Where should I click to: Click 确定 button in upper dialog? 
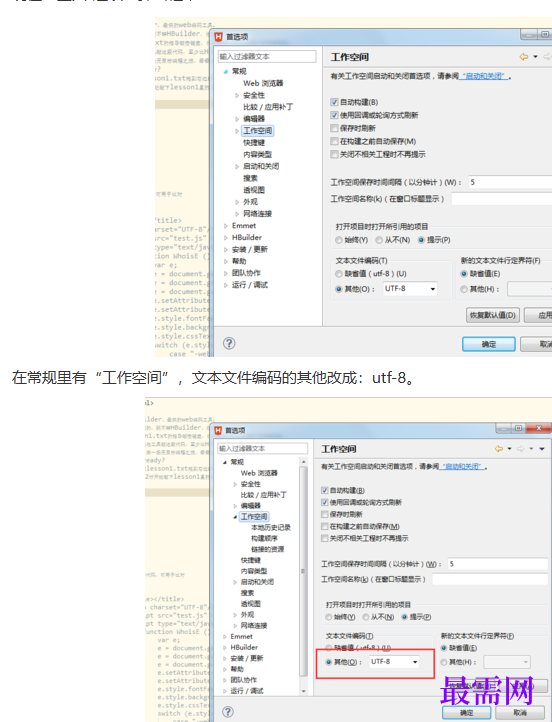[488, 344]
